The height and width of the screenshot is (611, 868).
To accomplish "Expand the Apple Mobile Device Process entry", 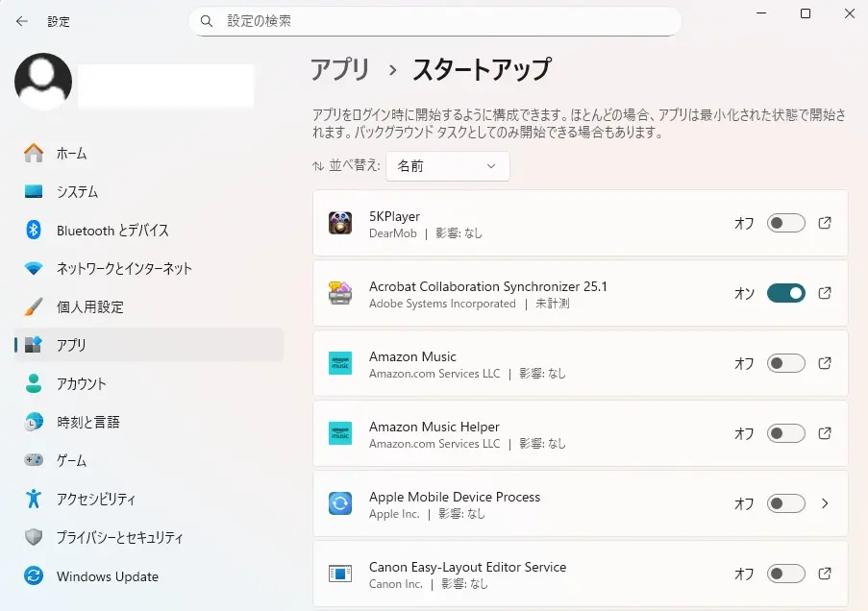I will (x=825, y=503).
